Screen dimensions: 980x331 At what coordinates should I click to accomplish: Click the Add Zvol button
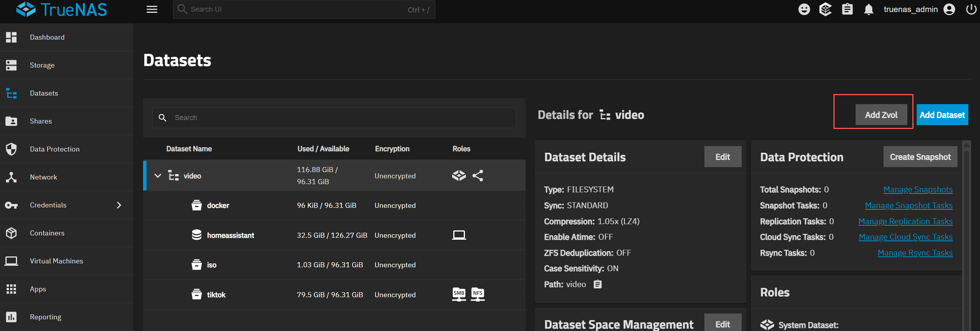(x=881, y=115)
